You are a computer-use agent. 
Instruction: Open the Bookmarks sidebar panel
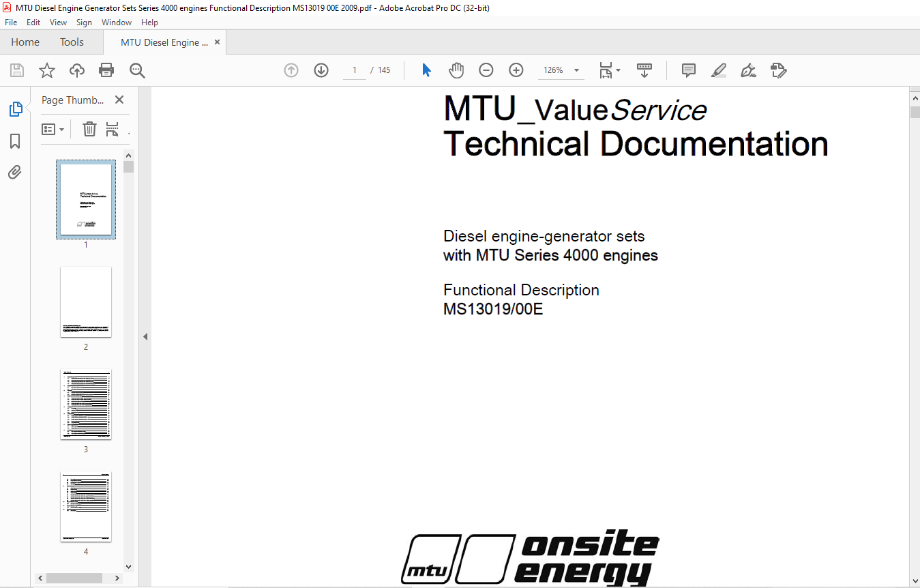coord(15,141)
